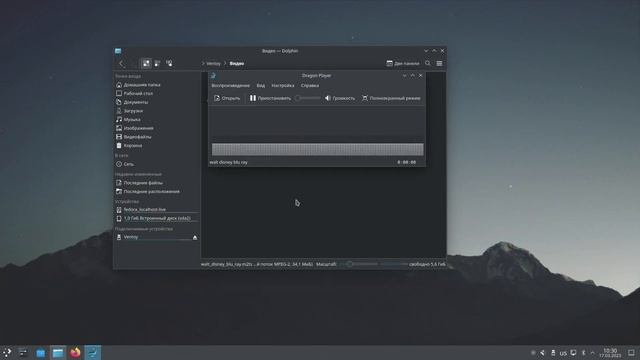
Task: Open Воспроизведение menu in Dragon Player
Action: pyautogui.click(x=231, y=86)
